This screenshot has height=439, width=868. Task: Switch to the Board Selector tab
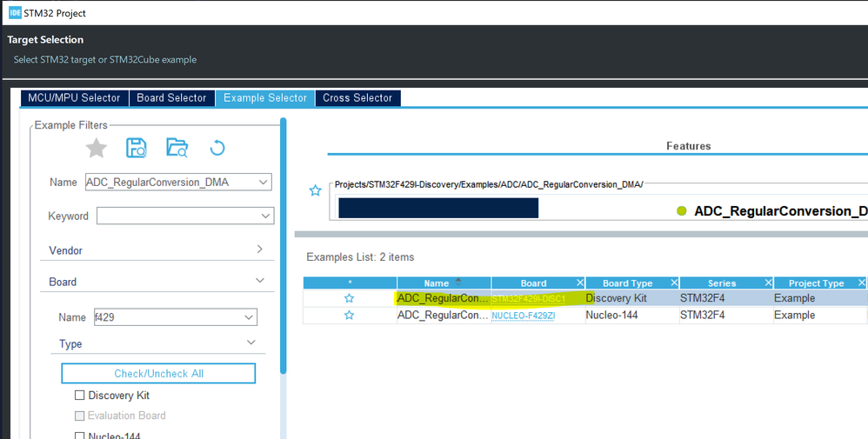coord(171,98)
